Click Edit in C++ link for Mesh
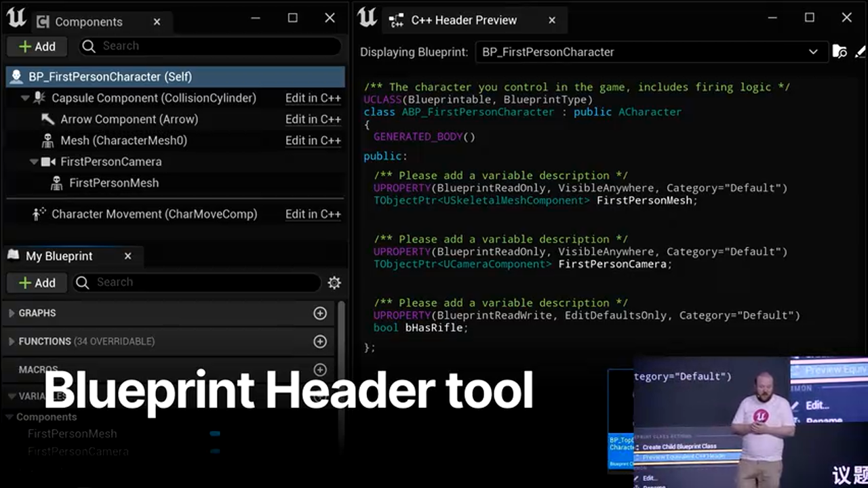868x488 pixels. (x=313, y=140)
